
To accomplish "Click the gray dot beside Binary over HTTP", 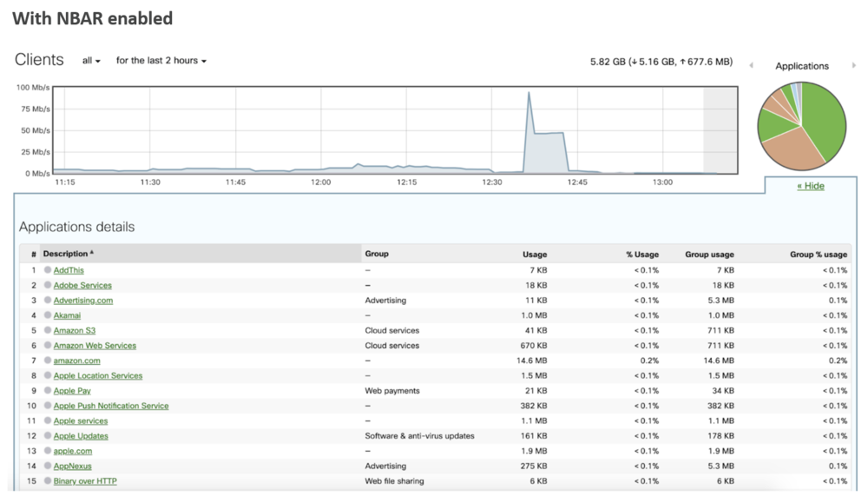I will pos(47,481).
